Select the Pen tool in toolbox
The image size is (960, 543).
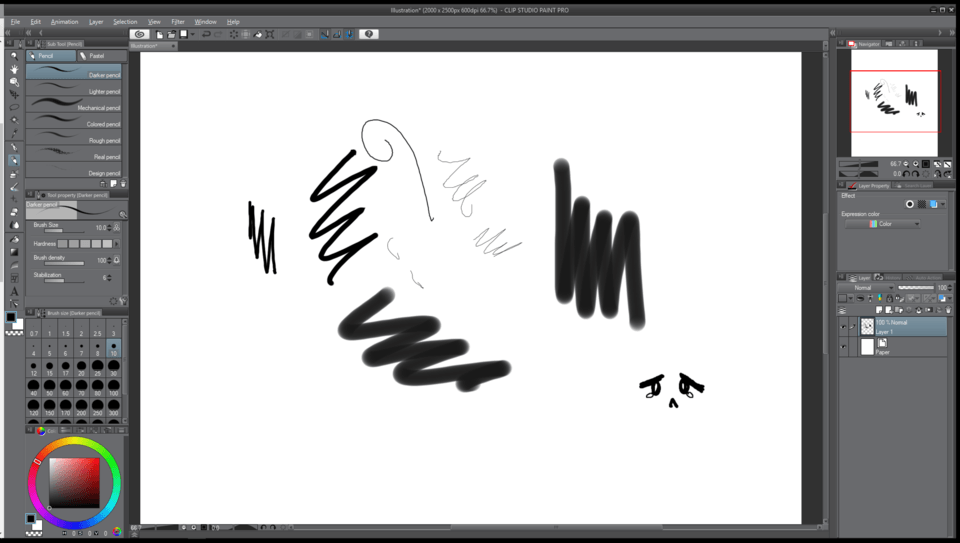click(x=14, y=148)
